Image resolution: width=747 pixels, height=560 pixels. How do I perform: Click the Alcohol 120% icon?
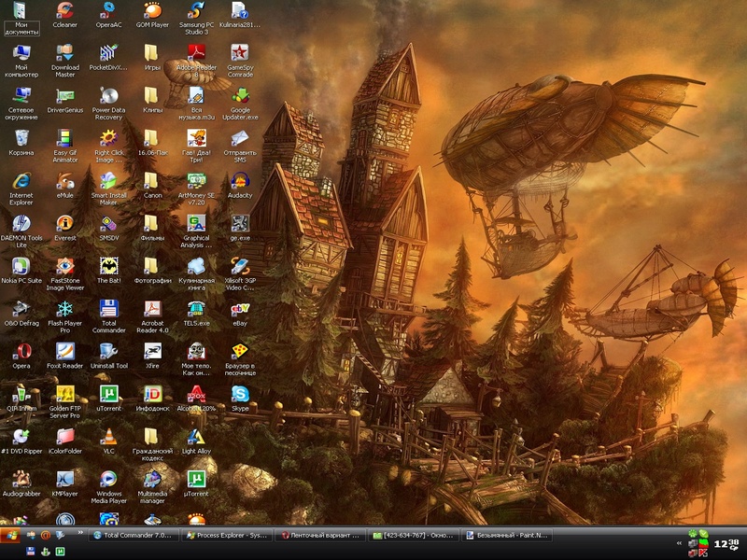tap(196, 394)
